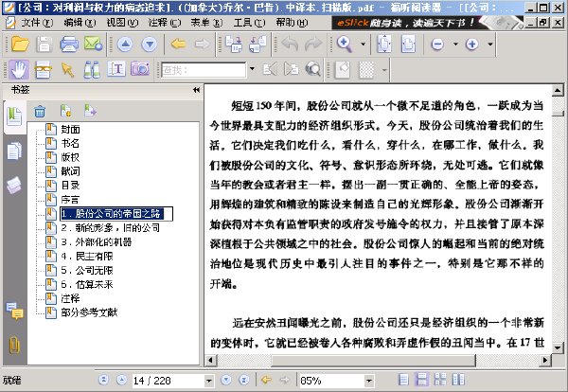Viewport: 568px width, 392px height.
Task: Click the vertical scrollbar down arrow
Action: pos(558,347)
